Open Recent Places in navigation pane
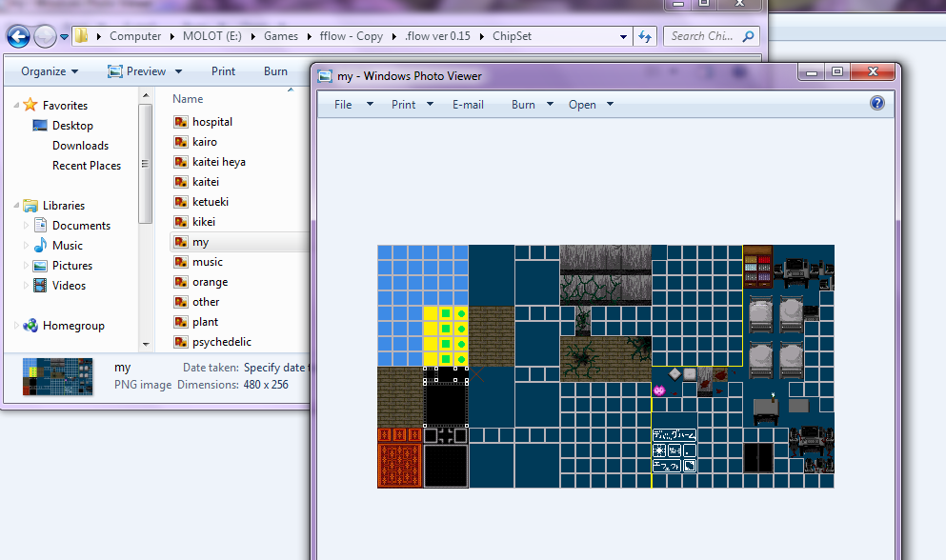946x560 pixels. (87, 166)
